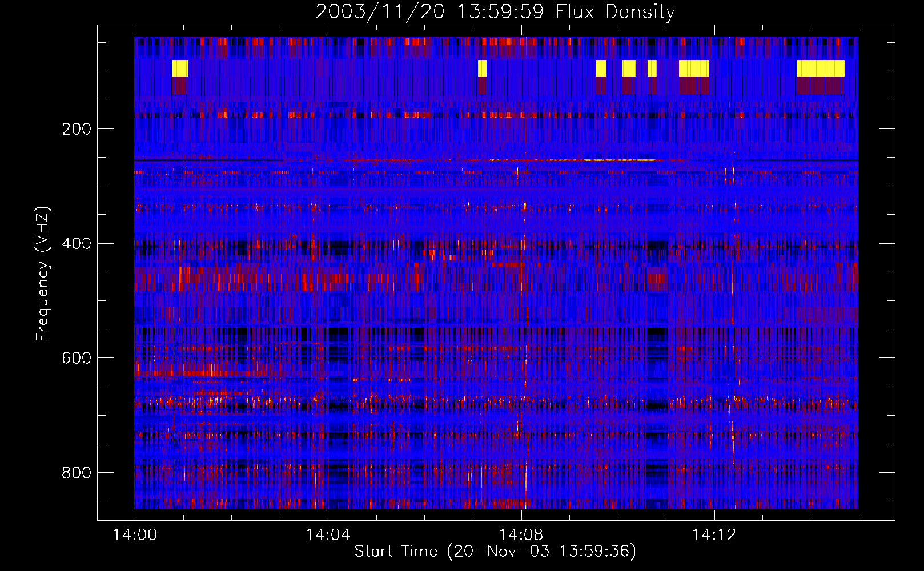Click the 'Frequency (MHZ)' axis label
The image size is (924, 571).
(42, 274)
